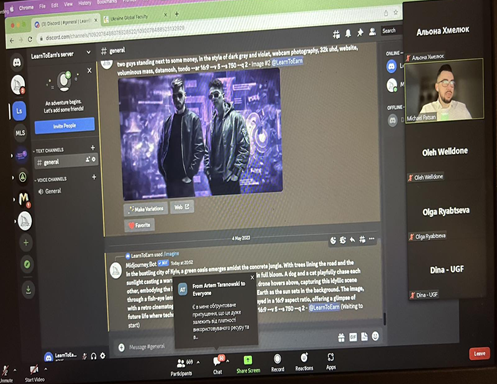Open the emoji picker in message box
Image resolution: width=497 pixels, height=384 pixels.
(375, 336)
